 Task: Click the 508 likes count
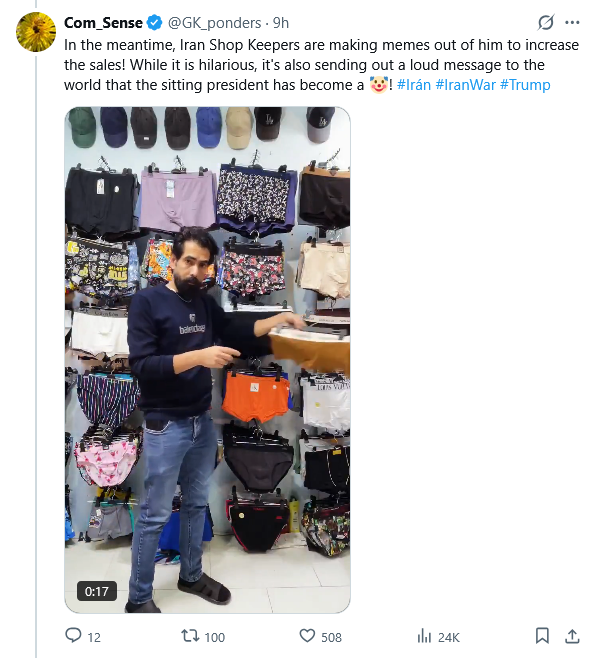coord(331,637)
